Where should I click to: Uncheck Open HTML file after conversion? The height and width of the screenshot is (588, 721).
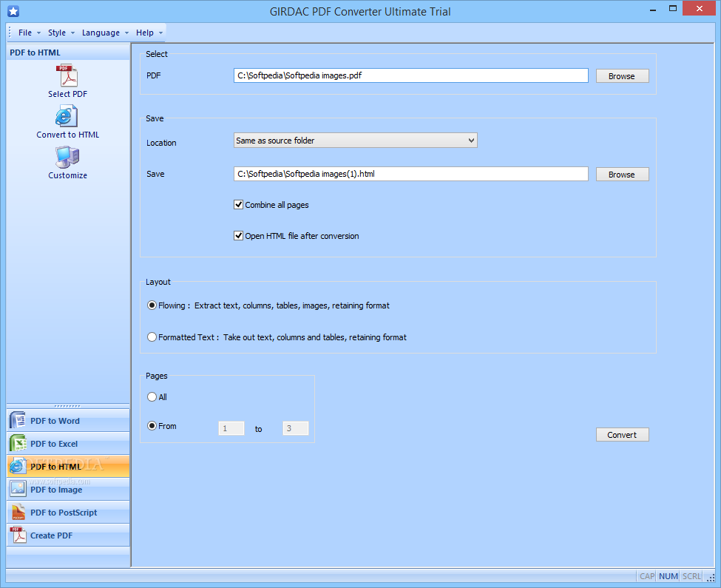[x=238, y=236]
